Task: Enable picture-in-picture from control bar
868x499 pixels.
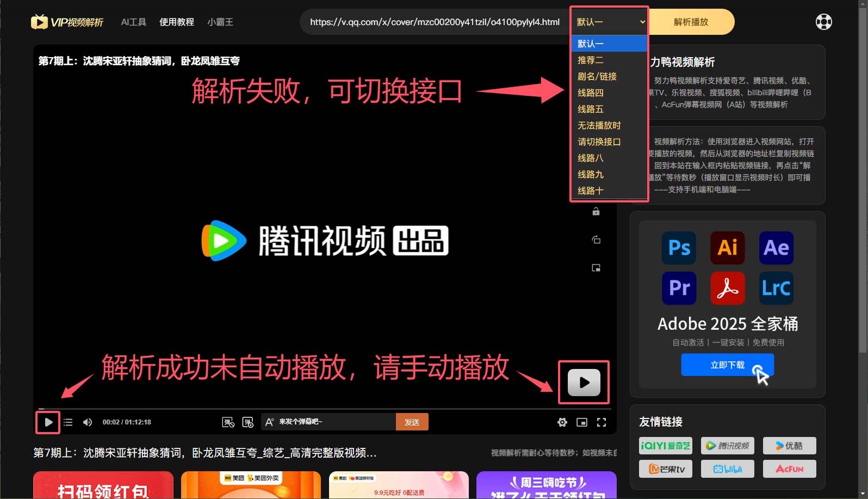Action: pos(582,422)
